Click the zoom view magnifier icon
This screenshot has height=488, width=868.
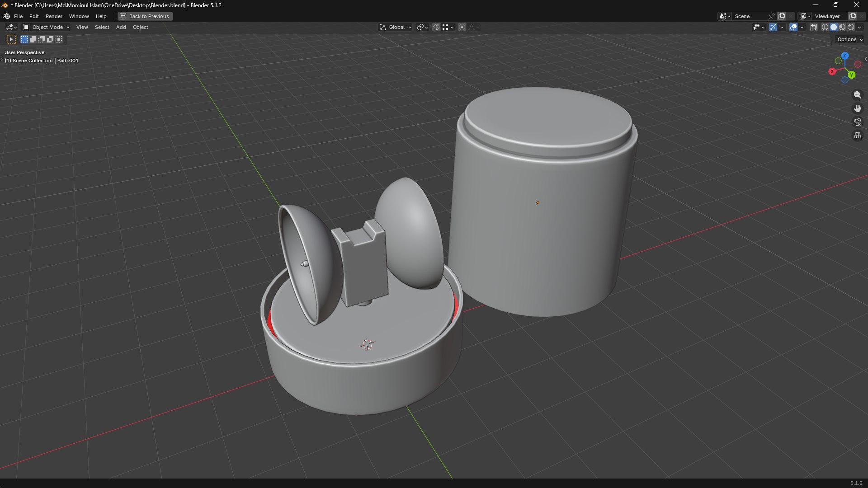click(857, 95)
